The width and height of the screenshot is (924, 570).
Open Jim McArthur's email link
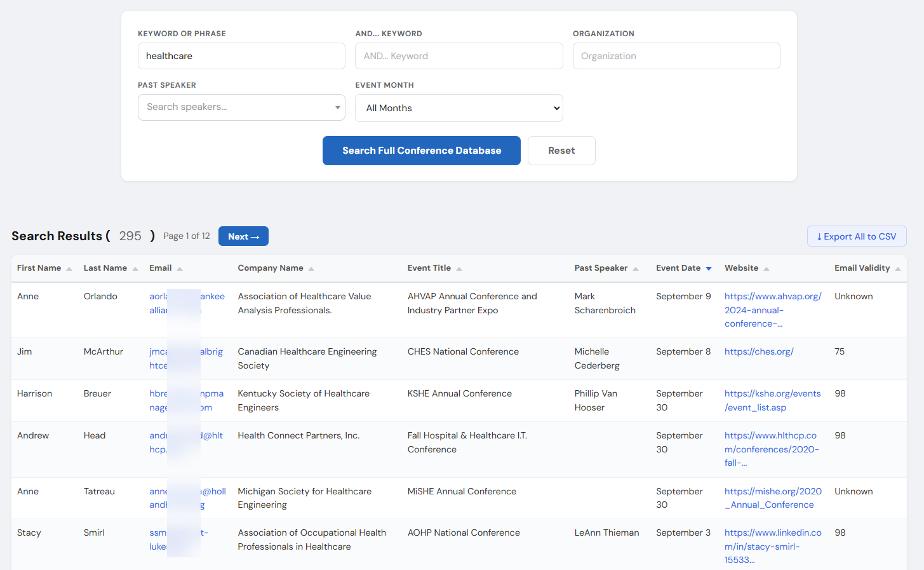click(x=186, y=358)
